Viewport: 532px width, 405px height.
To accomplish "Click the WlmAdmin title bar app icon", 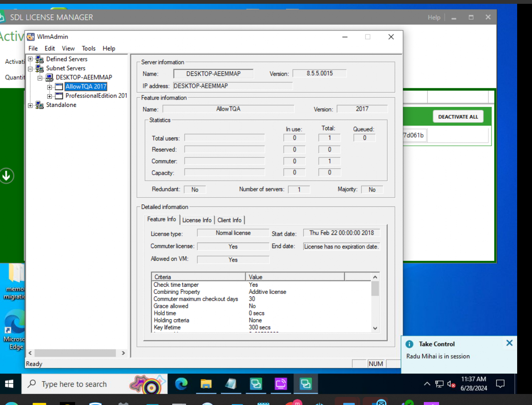I will pos(31,37).
